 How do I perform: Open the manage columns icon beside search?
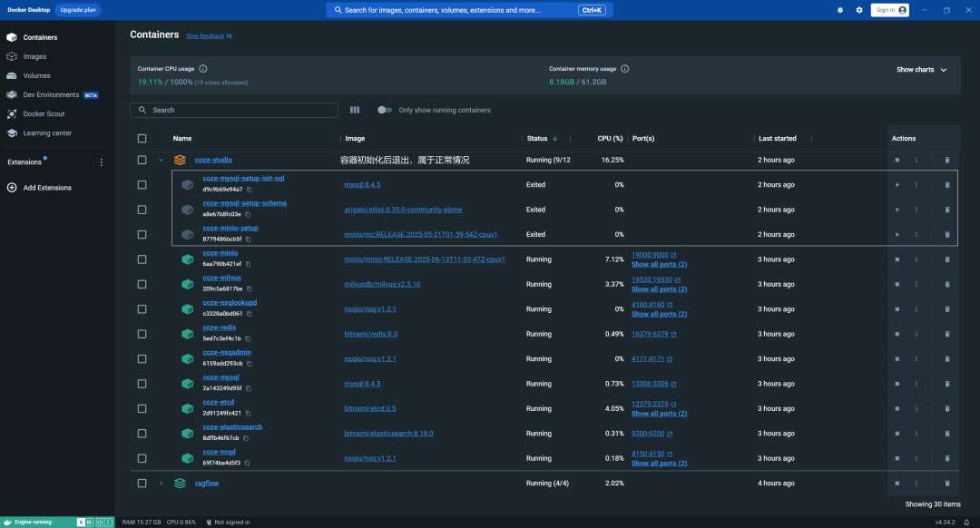coord(355,110)
